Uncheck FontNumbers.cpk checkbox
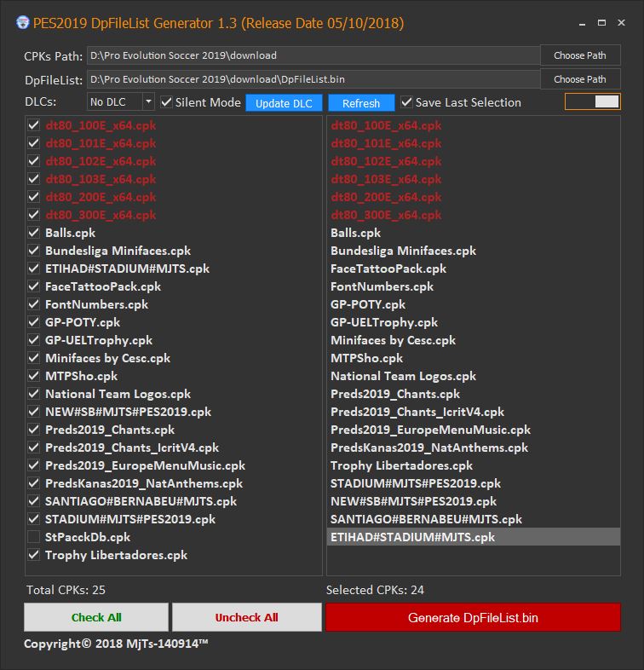 pos(34,304)
